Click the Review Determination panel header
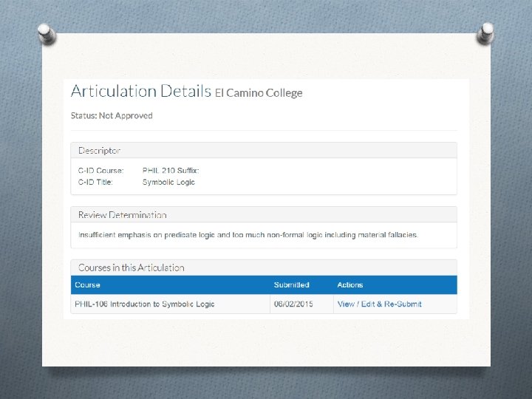 point(123,215)
